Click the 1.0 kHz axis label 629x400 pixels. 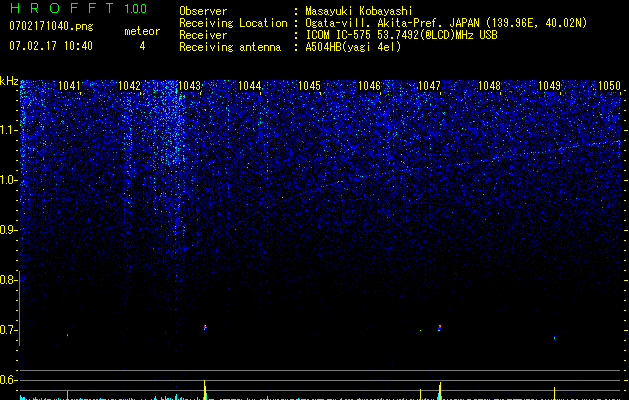(8, 180)
